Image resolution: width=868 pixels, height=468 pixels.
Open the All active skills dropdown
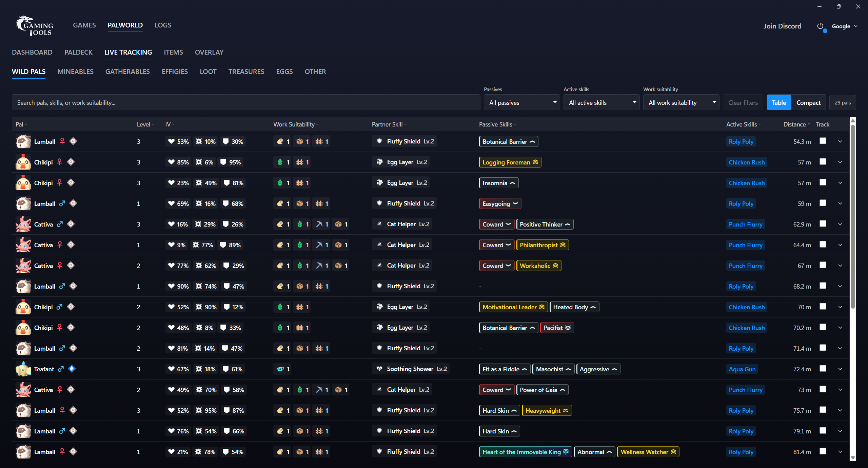pyautogui.click(x=601, y=102)
